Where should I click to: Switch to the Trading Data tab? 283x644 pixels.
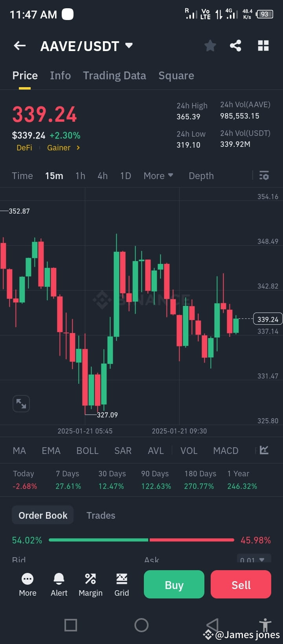pos(114,75)
